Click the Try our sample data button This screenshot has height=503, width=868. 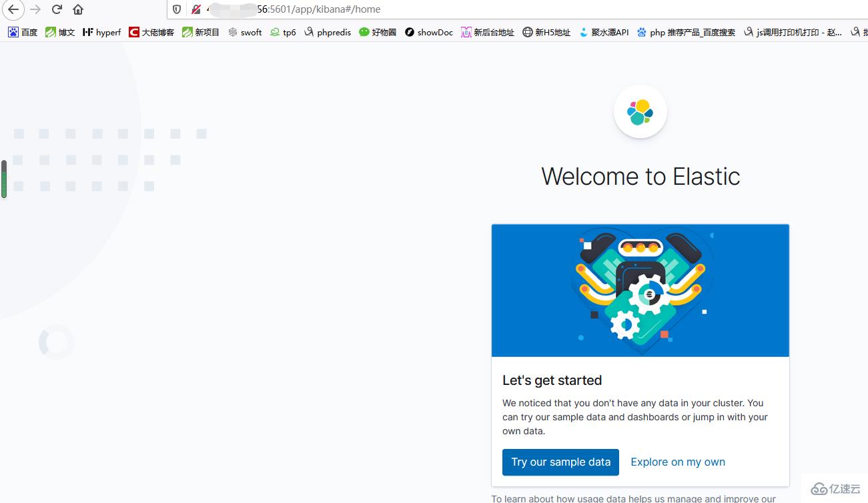coord(560,462)
